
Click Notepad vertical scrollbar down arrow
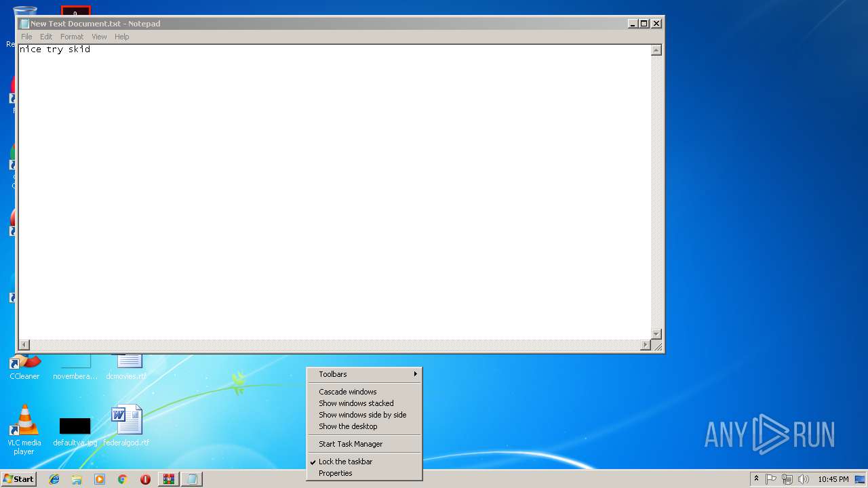click(656, 334)
